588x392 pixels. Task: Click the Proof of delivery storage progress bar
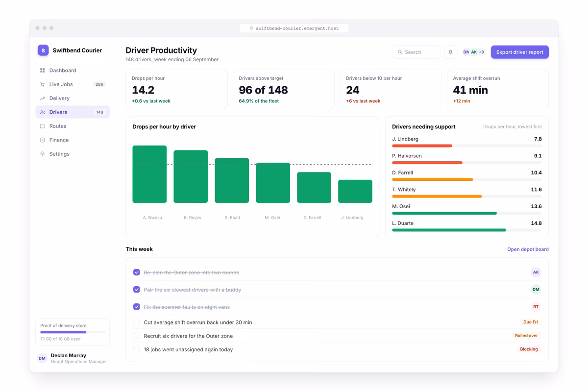point(73,332)
